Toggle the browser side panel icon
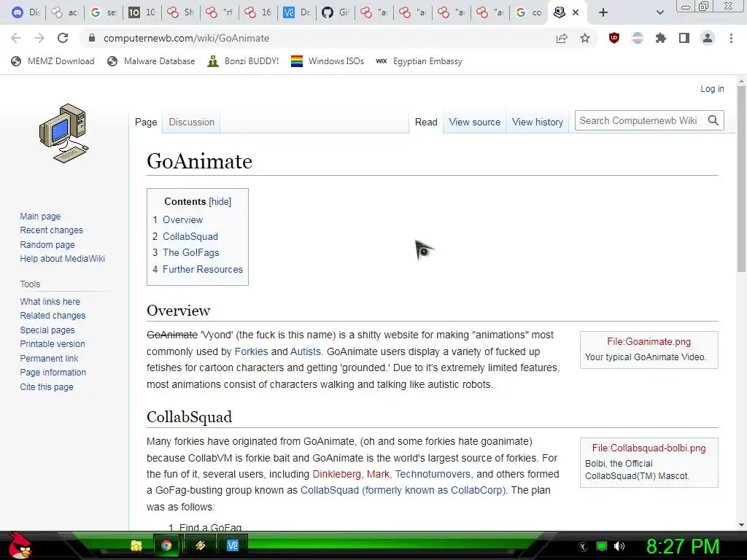 684,38
